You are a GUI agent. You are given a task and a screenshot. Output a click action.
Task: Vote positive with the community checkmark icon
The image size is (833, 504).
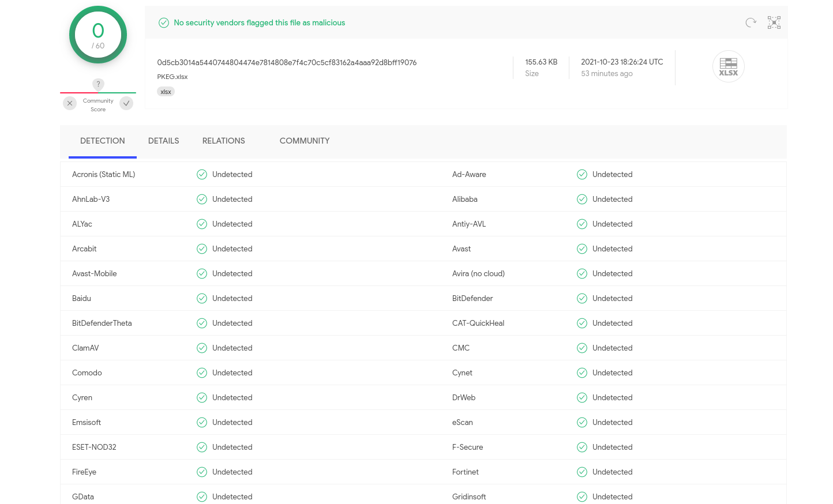pyautogui.click(x=126, y=103)
